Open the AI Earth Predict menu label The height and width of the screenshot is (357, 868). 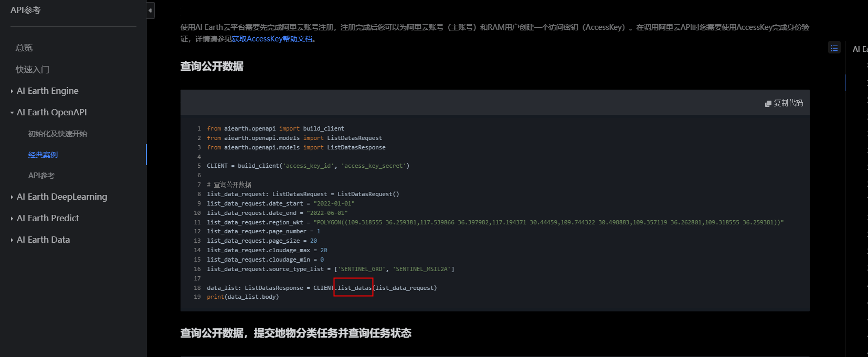point(48,218)
